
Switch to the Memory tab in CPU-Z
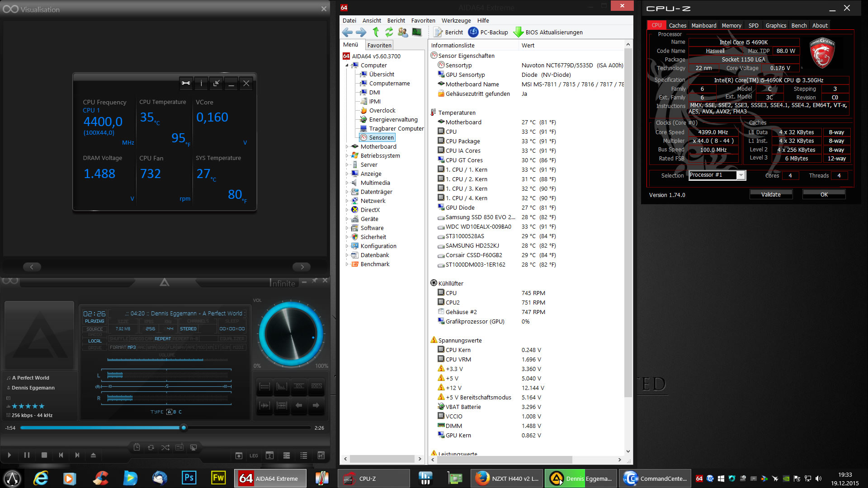point(731,25)
